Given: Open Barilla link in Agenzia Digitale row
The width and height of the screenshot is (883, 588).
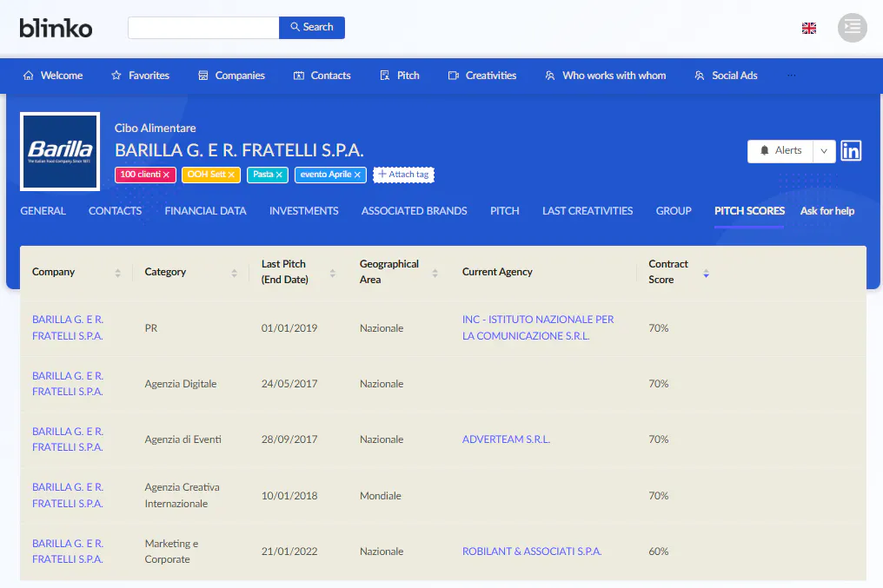Looking at the screenshot, I should [68, 384].
